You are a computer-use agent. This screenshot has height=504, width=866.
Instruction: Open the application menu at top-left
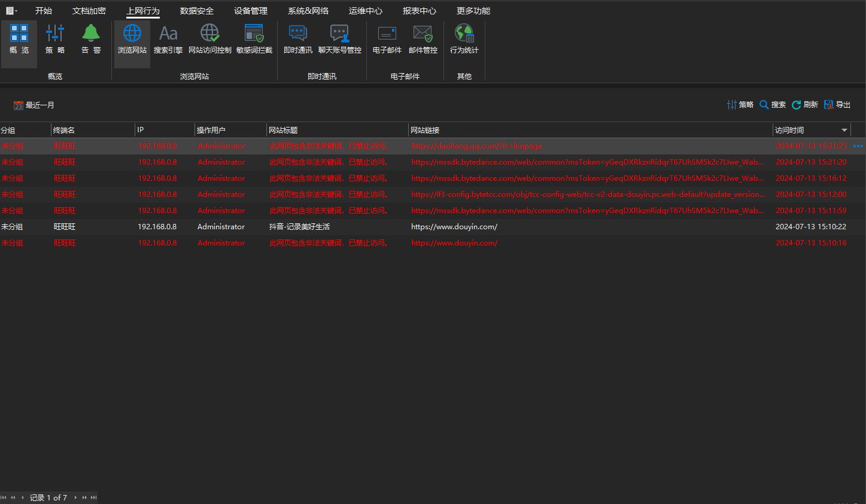pos(11,11)
